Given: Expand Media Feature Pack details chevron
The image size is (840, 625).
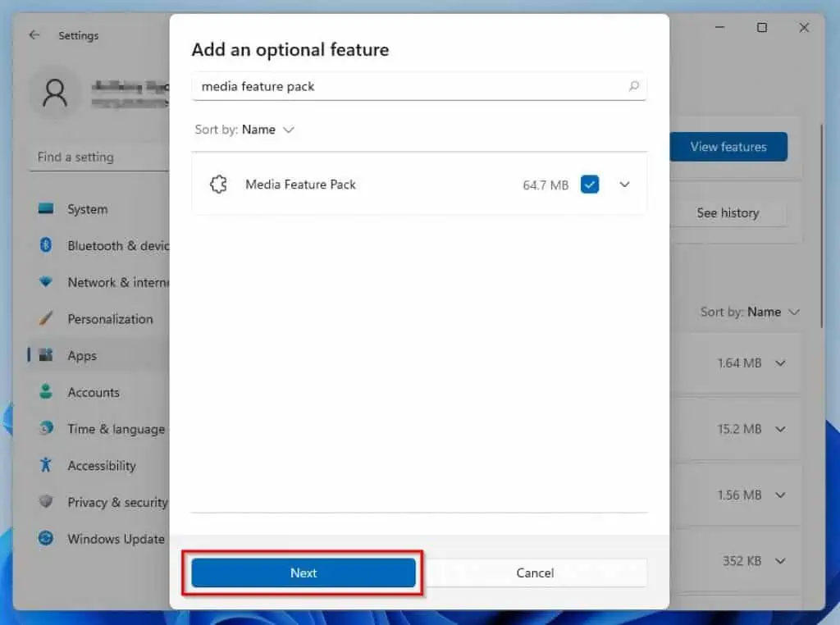Looking at the screenshot, I should coord(624,185).
